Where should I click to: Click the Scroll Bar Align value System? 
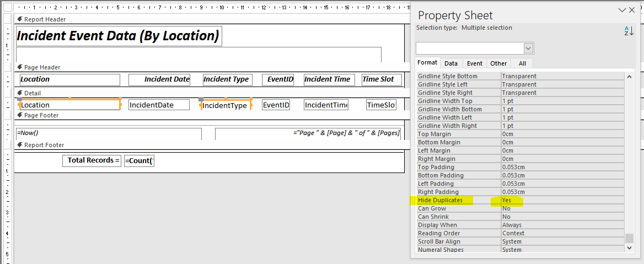coord(563,241)
